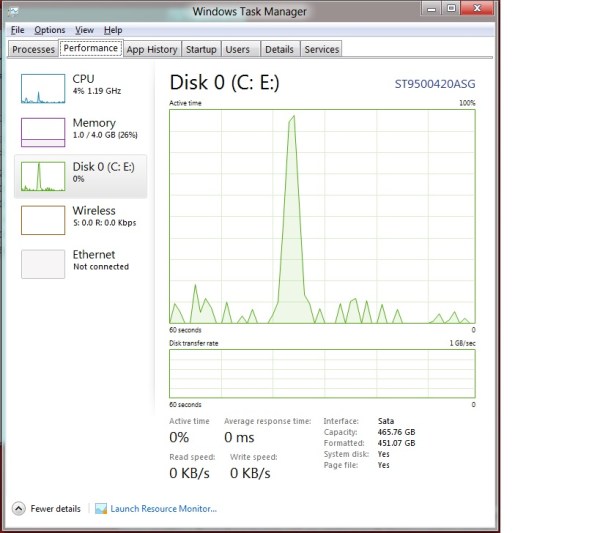Select the Ethernet graph thumbnail
Screen dimensions: 600x533
point(43,264)
